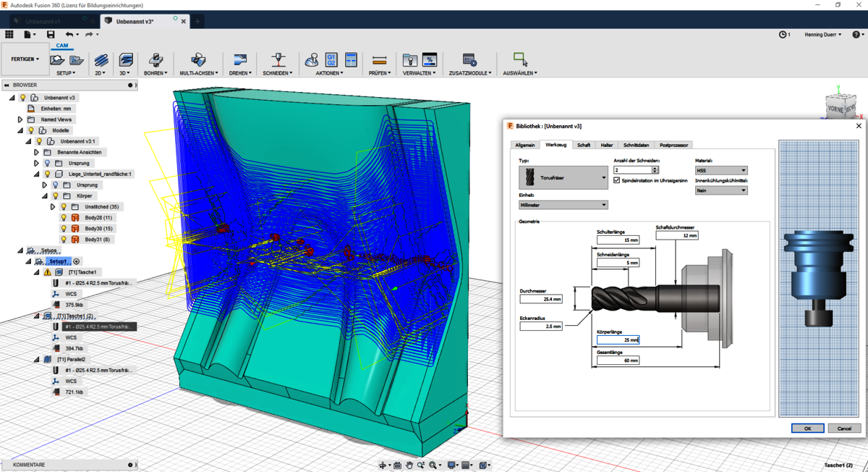
Task: Open the Henning Duerr account menu
Action: [823, 34]
